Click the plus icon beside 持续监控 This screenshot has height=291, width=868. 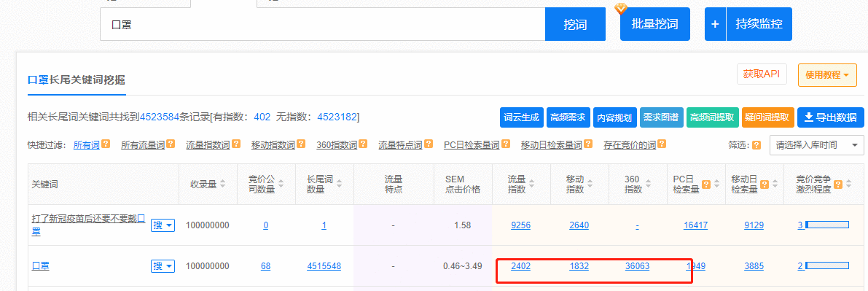point(715,24)
